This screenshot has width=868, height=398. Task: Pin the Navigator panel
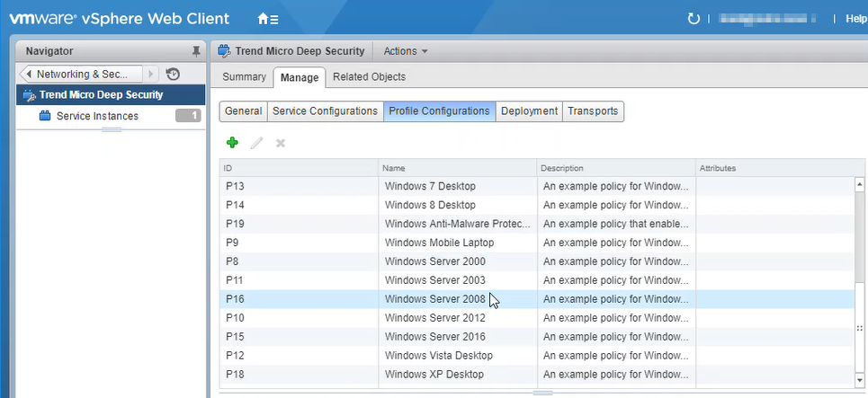pyautogui.click(x=196, y=51)
